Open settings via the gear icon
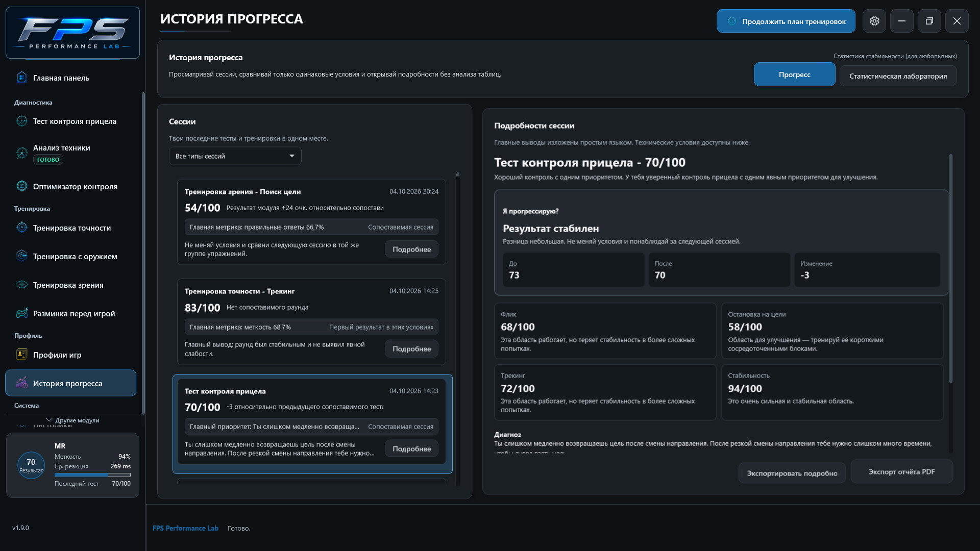Screen dimensions: 980x551 874,21
